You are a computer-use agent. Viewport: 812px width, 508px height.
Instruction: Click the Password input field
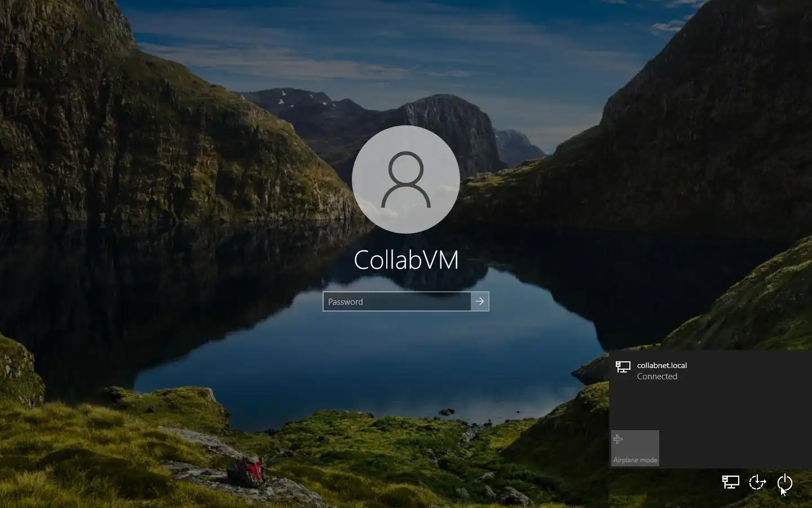pos(397,301)
